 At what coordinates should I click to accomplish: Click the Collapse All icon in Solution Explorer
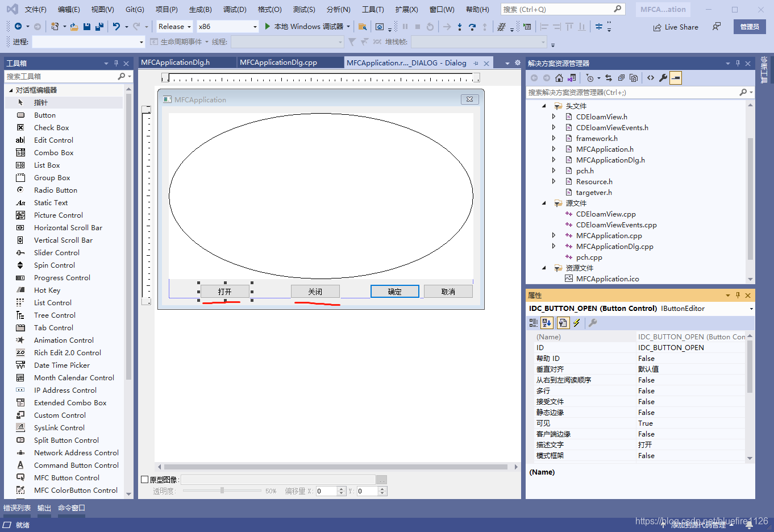coord(621,78)
